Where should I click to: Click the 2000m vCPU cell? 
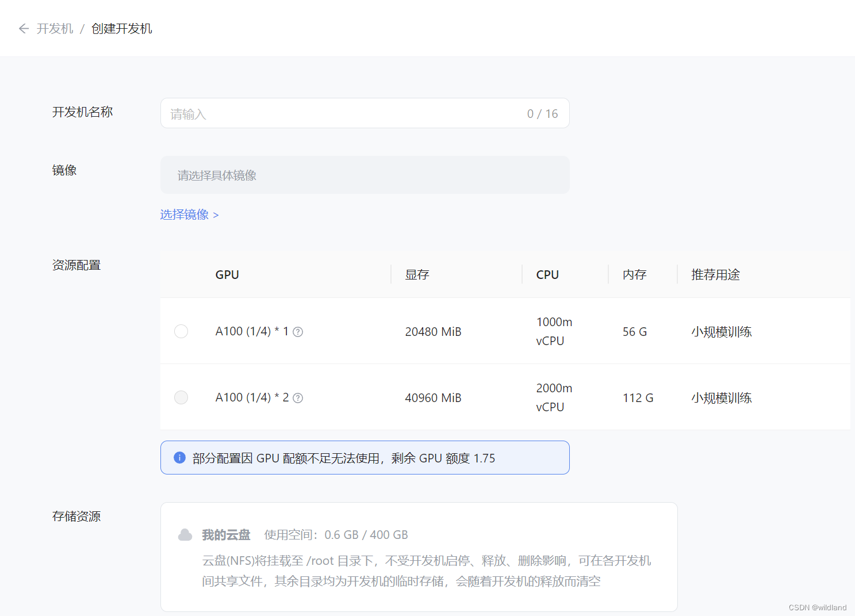554,397
